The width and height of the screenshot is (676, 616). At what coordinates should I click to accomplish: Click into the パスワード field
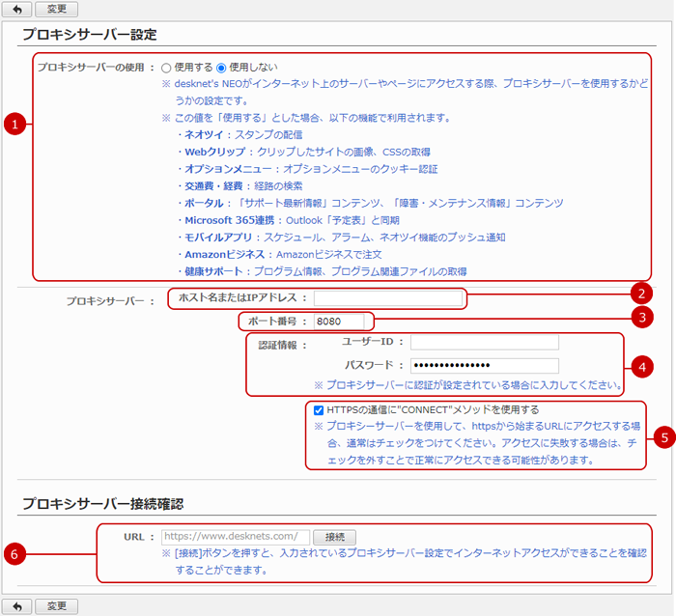click(484, 366)
